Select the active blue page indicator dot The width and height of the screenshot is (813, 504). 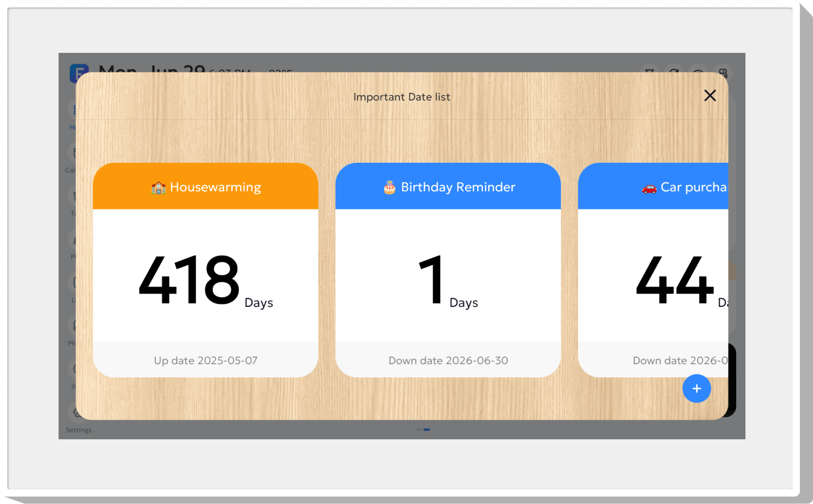coord(427,429)
